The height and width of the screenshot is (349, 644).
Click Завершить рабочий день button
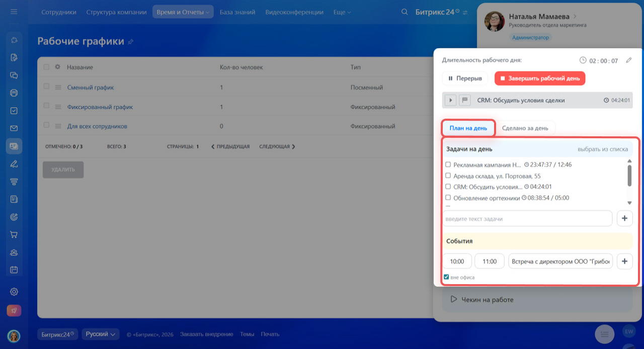pyautogui.click(x=540, y=78)
